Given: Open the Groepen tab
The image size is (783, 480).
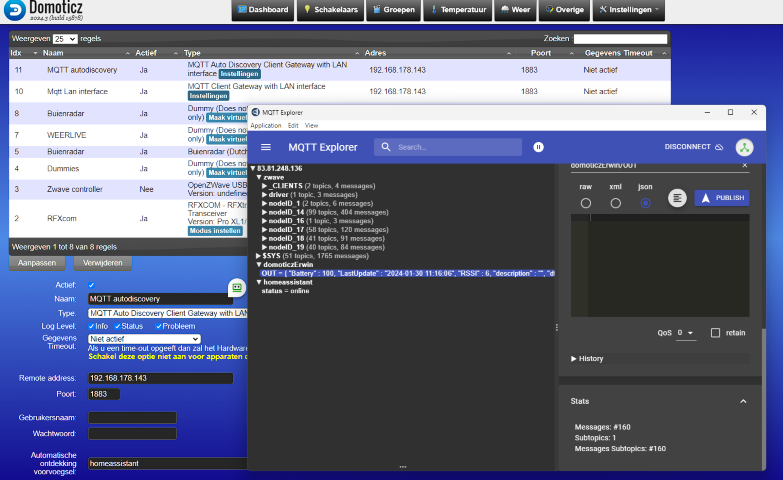Looking at the screenshot, I should tap(394, 10).
